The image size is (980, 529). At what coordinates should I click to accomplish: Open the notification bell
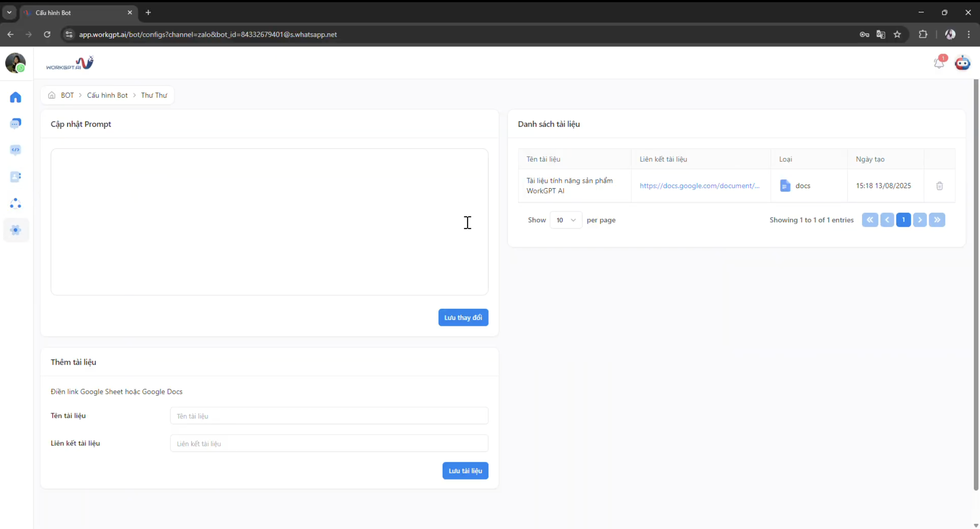(x=939, y=63)
